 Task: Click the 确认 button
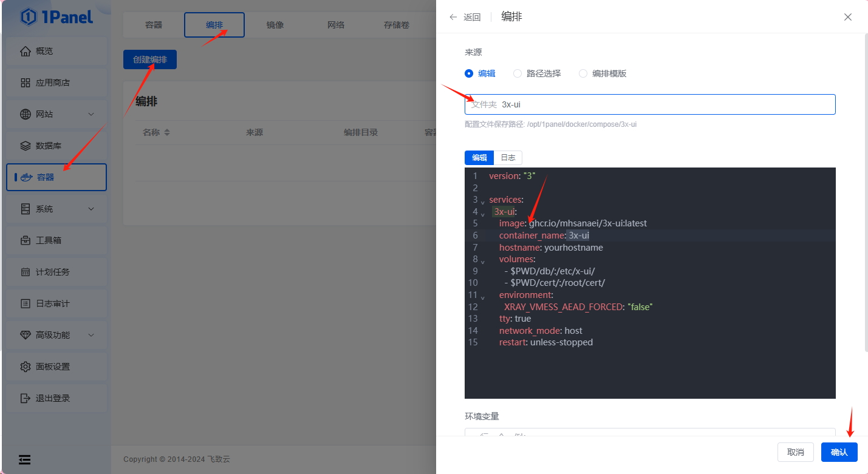coord(839,452)
